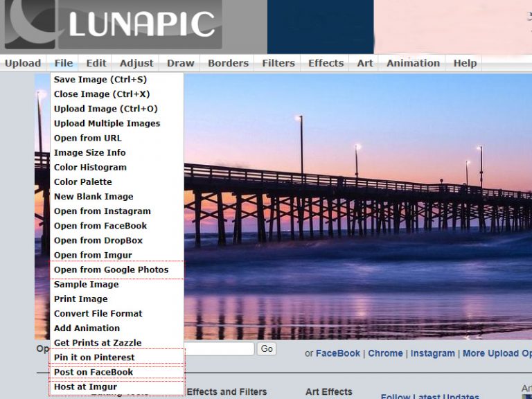Open More Upload Options link

point(497,353)
